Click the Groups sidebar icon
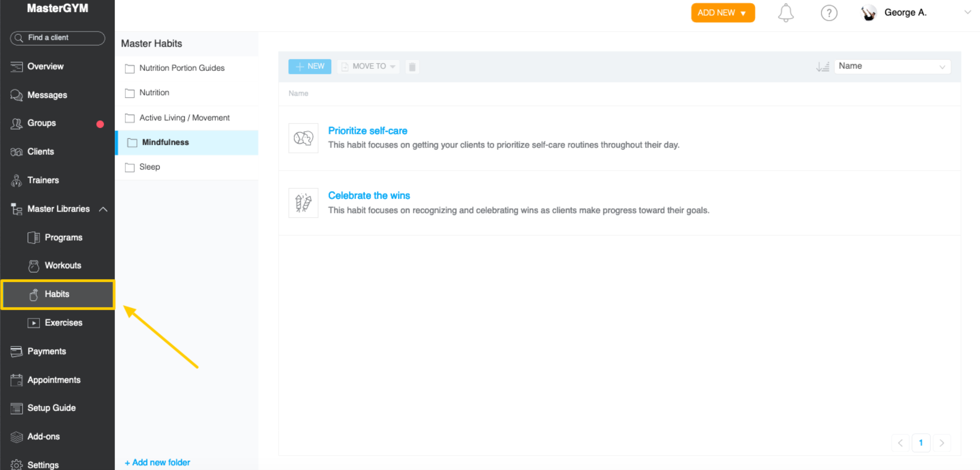Viewport: 980px width, 470px height. click(16, 123)
